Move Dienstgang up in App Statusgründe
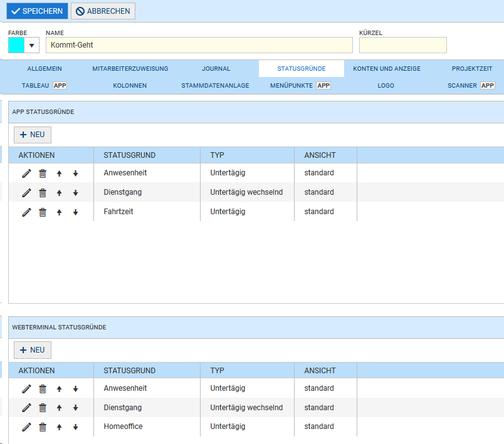Screen dimensions: 504x444 coord(59,193)
